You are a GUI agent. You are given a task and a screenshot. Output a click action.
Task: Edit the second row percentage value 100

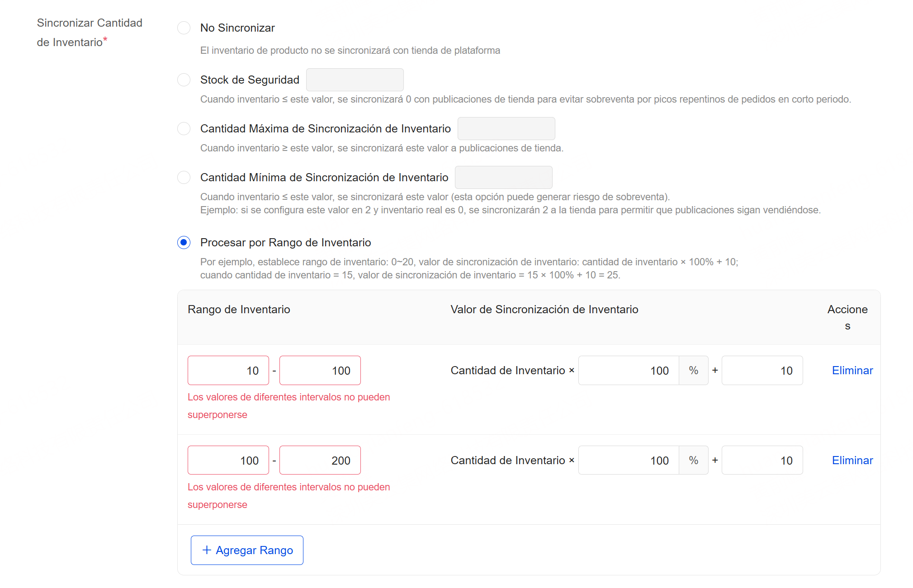[x=629, y=460]
